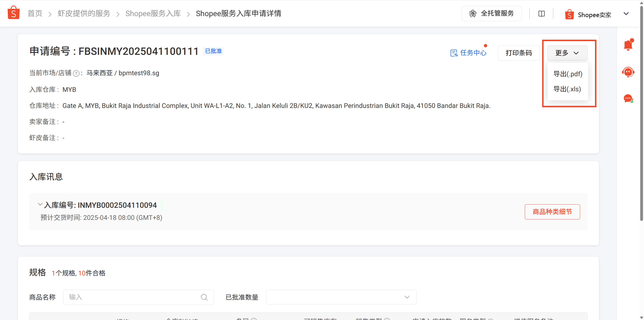This screenshot has height=320, width=644.
Task: Click the store name 马来西亚 / bpmtest98.sg
Action: 123,73
